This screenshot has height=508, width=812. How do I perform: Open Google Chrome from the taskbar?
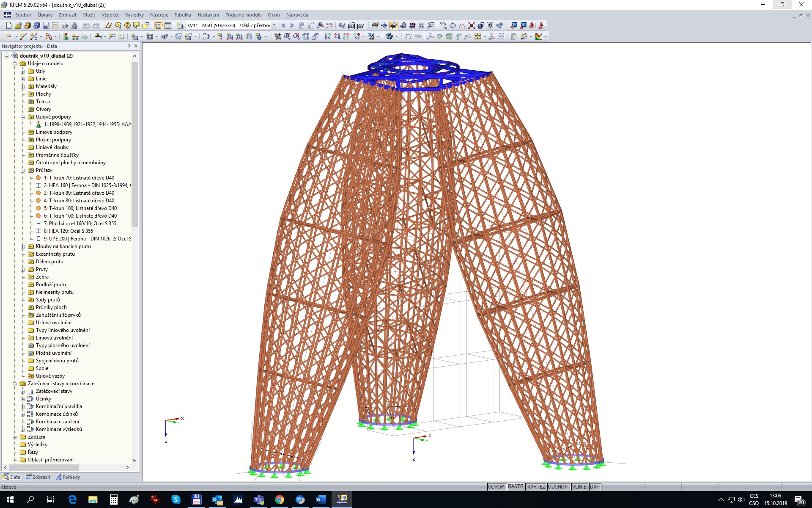click(280, 500)
